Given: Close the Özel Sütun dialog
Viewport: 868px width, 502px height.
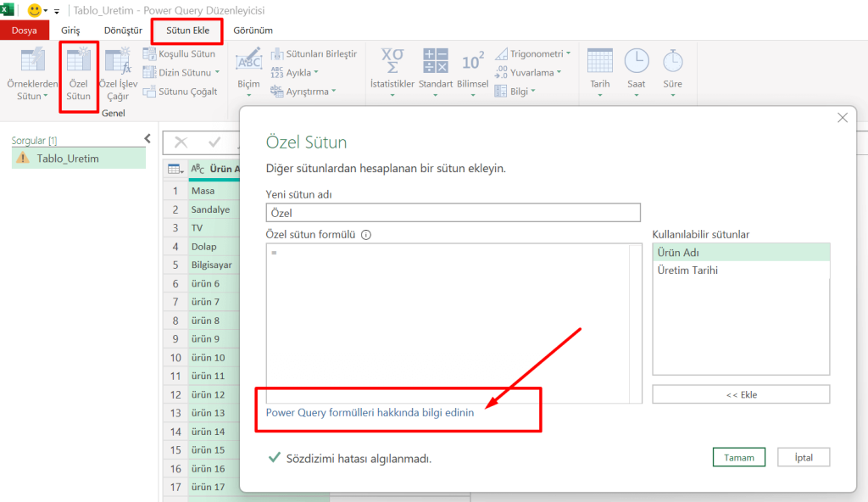Looking at the screenshot, I should tap(843, 118).
